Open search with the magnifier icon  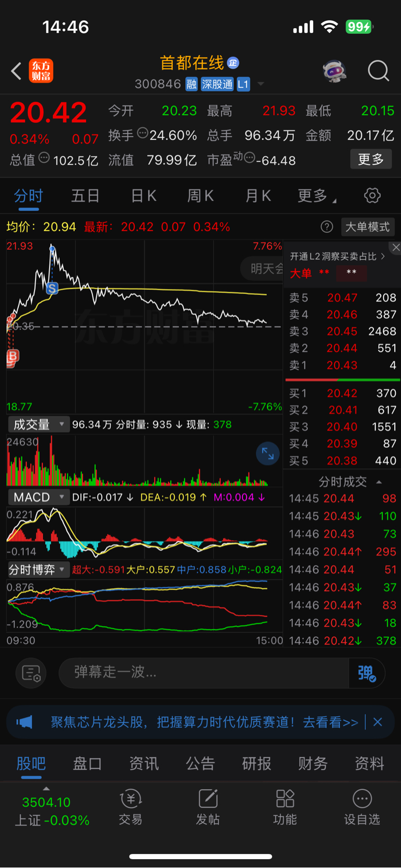[378, 71]
